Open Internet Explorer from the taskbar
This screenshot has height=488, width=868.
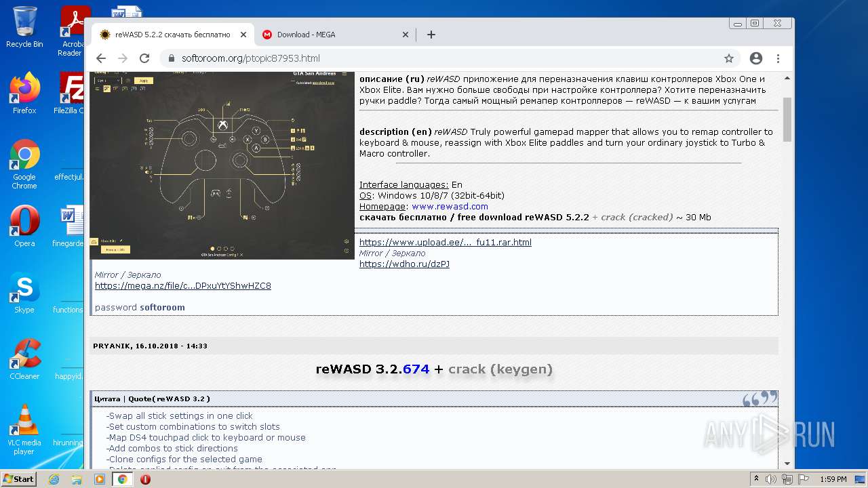pos(54,479)
